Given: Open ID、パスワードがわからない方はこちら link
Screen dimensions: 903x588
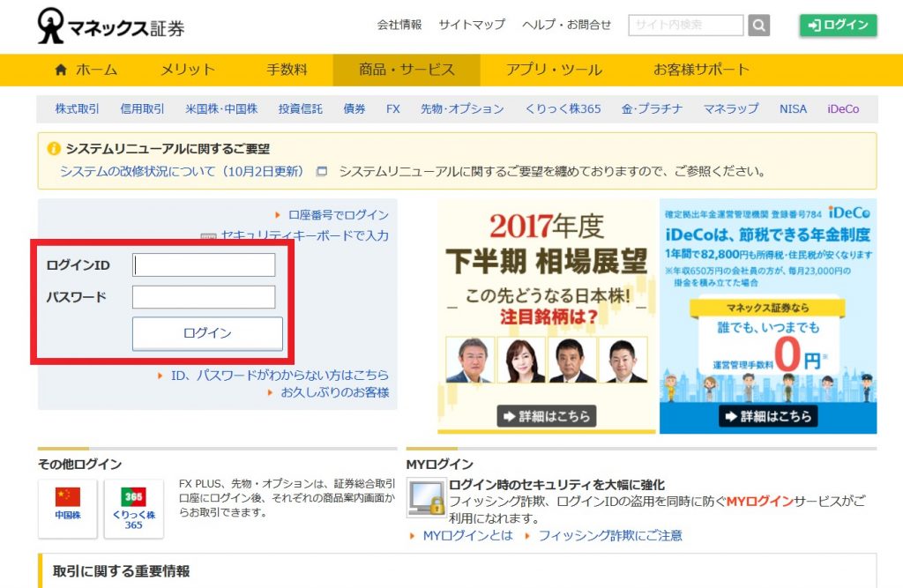Looking at the screenshot, I should tap(280, 376).
